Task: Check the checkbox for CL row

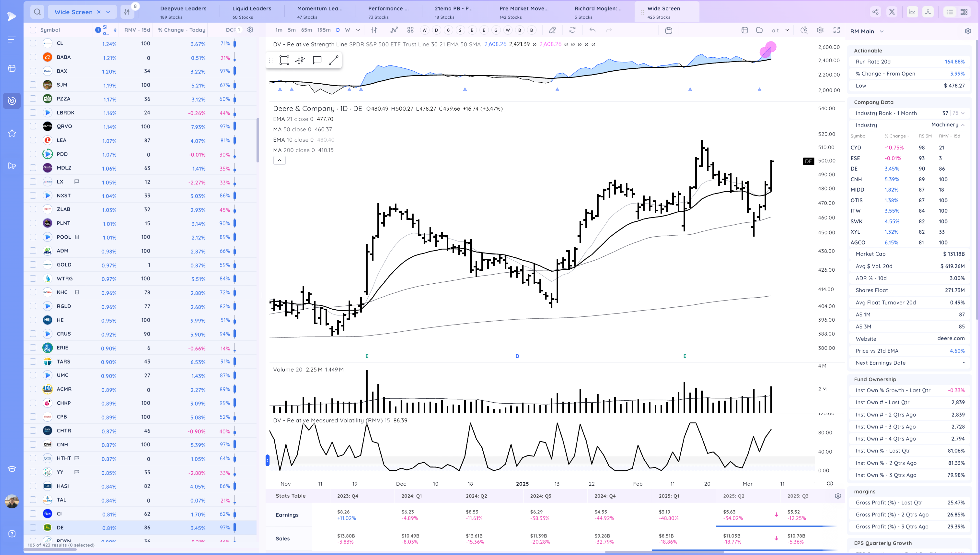Action: [x=33, y=43]
